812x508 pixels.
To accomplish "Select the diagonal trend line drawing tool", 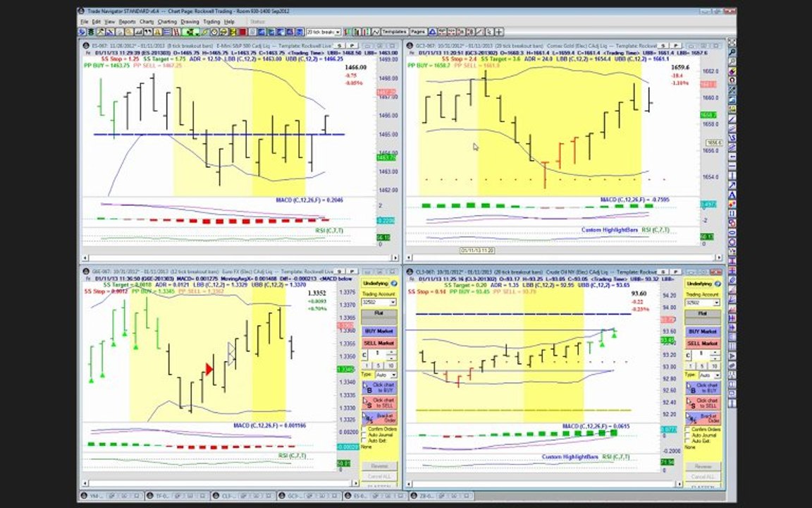I will (x=732, y=119).
